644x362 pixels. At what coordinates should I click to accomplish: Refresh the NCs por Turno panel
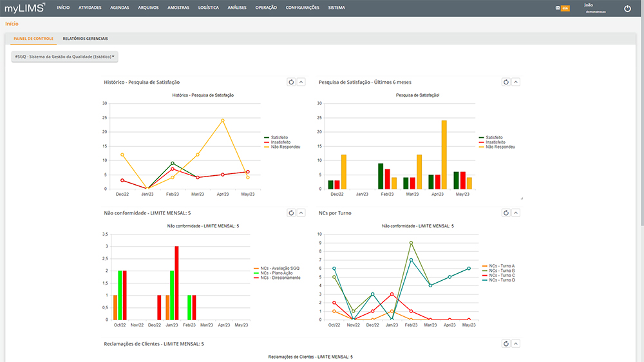[x=506, y=213]
